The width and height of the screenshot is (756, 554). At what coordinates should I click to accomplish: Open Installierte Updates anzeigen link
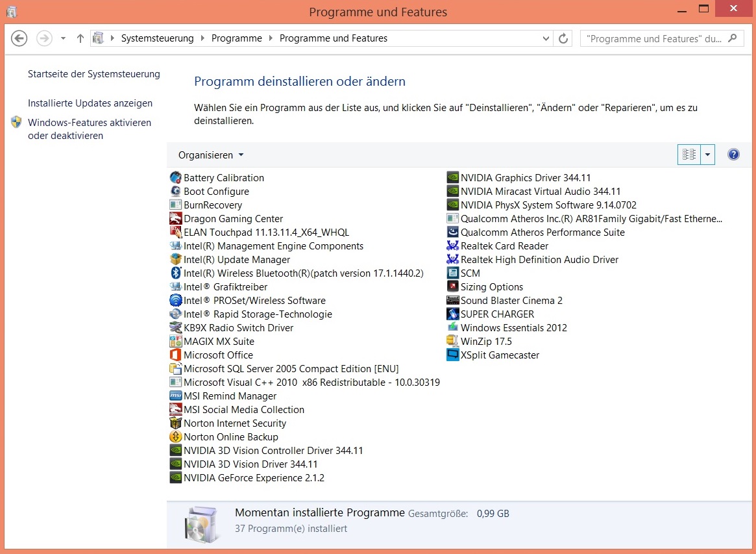click(90, 103)
